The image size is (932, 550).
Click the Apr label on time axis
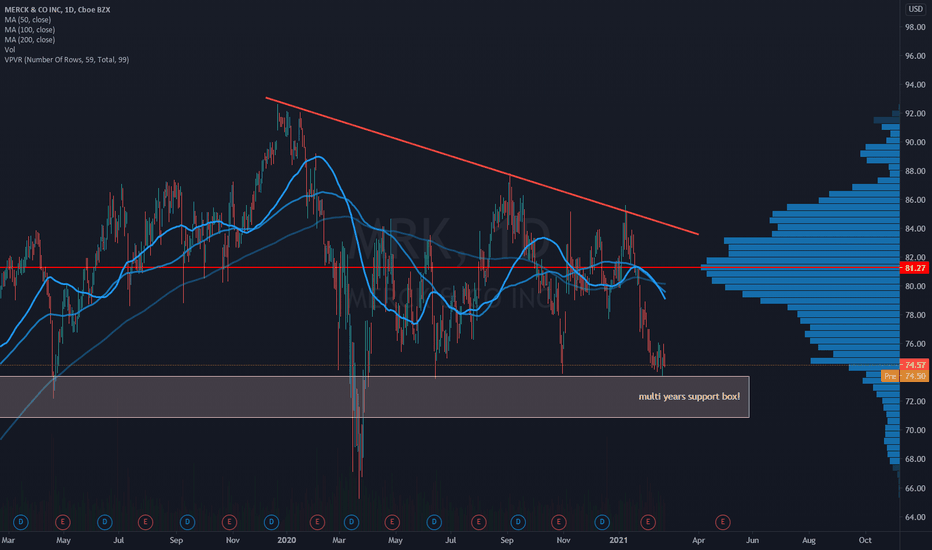[698, 540]
